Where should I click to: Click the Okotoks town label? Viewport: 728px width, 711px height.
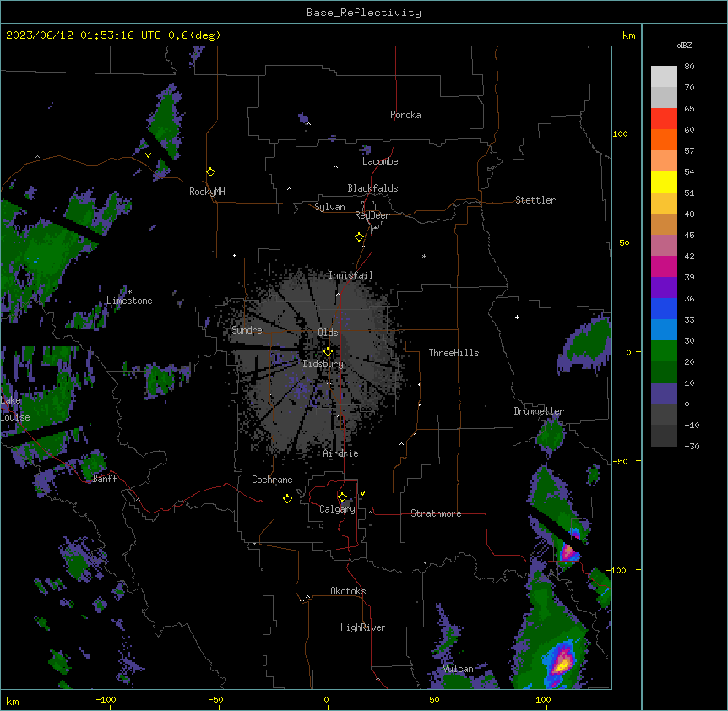348,591
